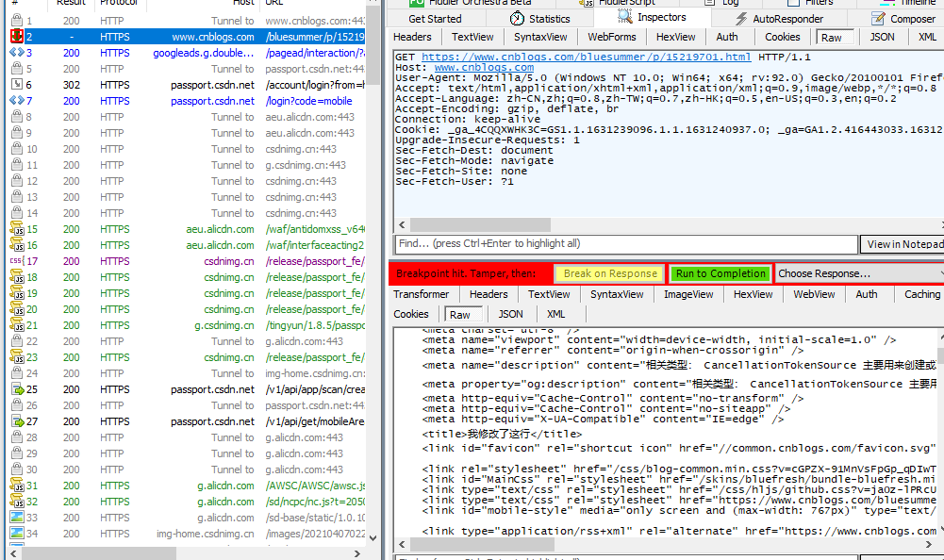Select session 6 passport.csdn.net row
This screenshot has height=560, width=944.
click(x=188, y=85)
